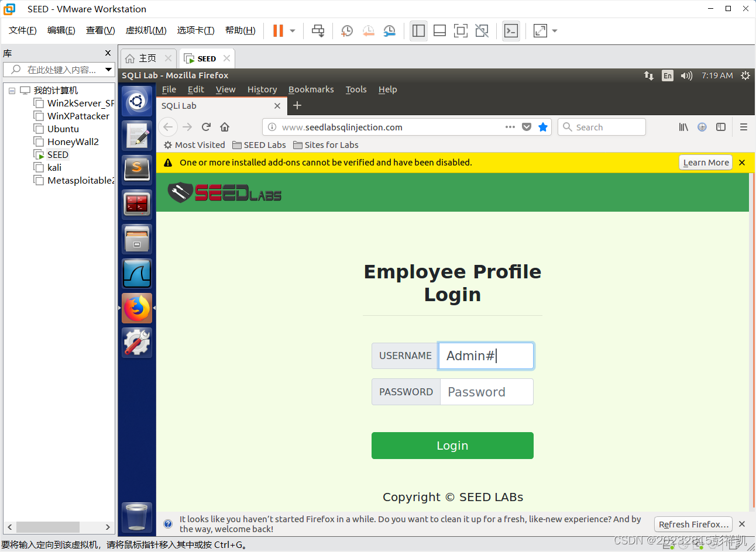Open the library search dropdown arrow

(108, 70)
